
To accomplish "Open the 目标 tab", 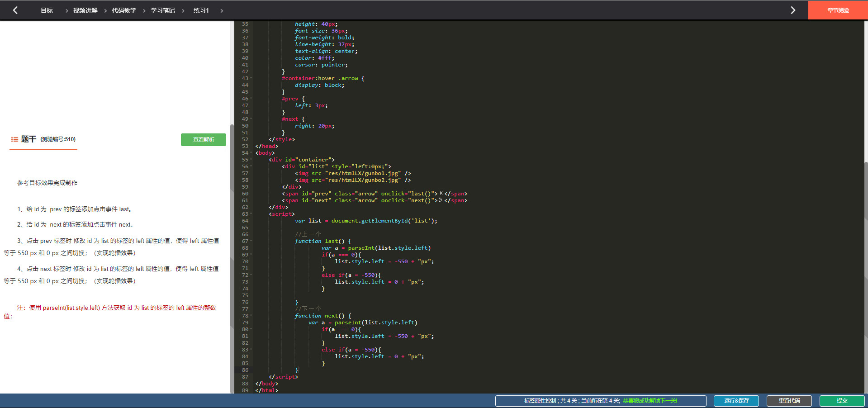I will pyautogui.click(x=47, y=10).
